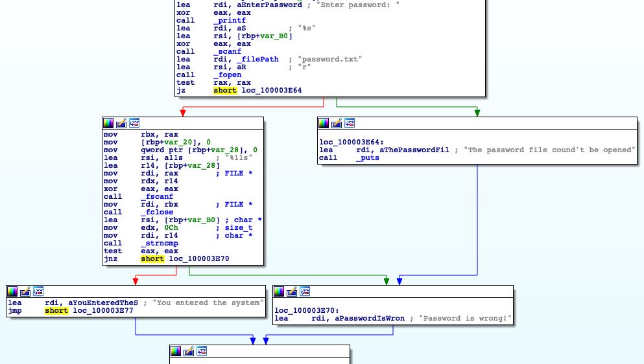This screenshot has width=644, height=364.
Task: Click the "char *" comment on the lea rsi line
Action: [248, 220]
